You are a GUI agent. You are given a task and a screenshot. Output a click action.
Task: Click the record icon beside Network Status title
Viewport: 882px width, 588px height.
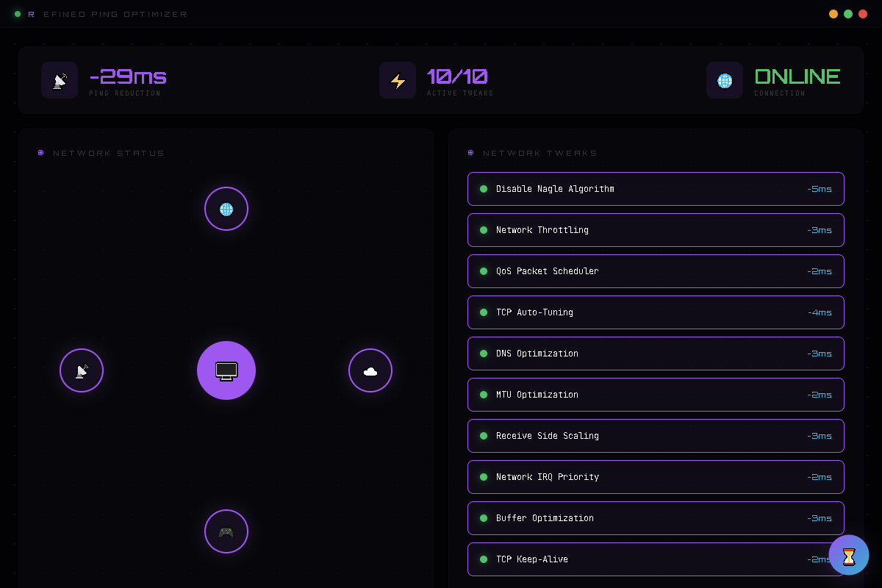coord(41,153)
